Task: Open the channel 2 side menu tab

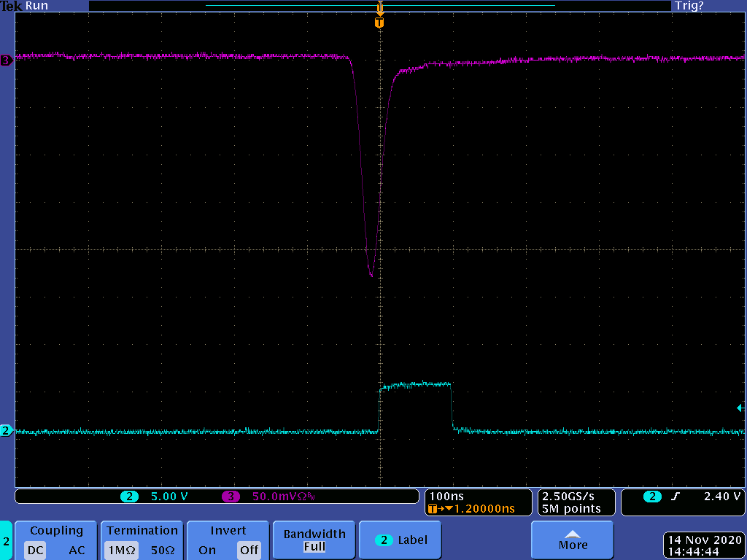Action: click(6, 540)
